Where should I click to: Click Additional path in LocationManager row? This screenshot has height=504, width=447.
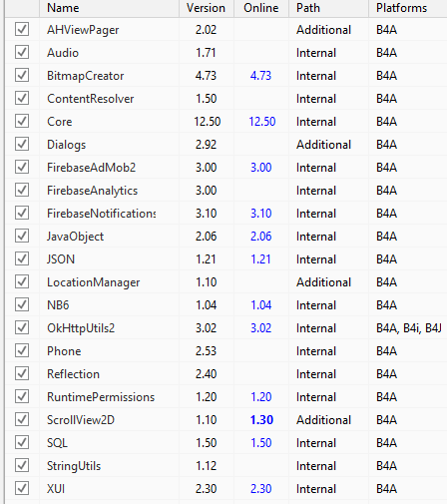323,282
